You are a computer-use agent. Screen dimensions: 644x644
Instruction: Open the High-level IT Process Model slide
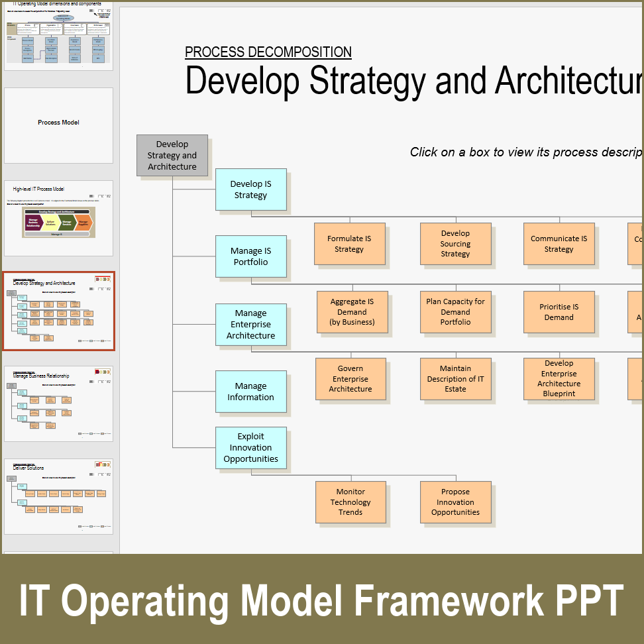pyautogui.click(x=58, y=219)
